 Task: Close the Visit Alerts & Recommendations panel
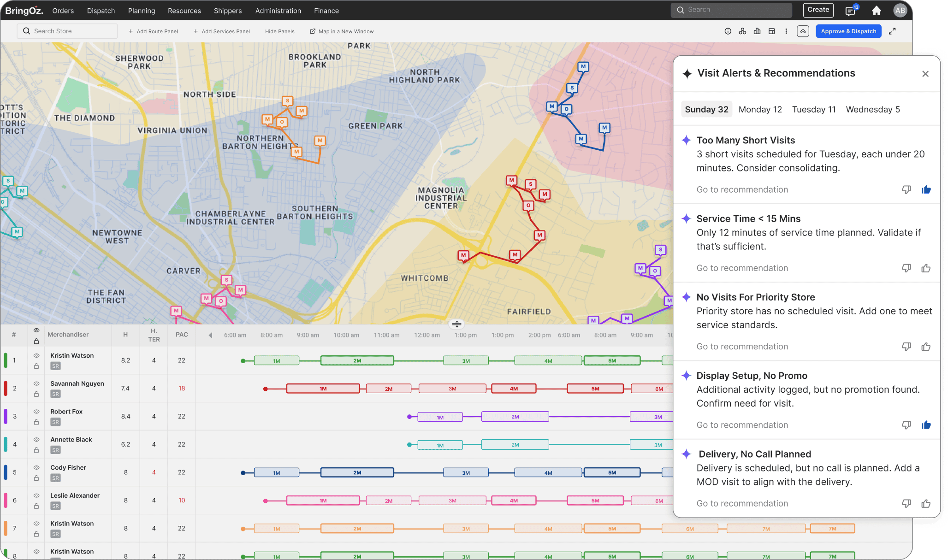(925, 74)
